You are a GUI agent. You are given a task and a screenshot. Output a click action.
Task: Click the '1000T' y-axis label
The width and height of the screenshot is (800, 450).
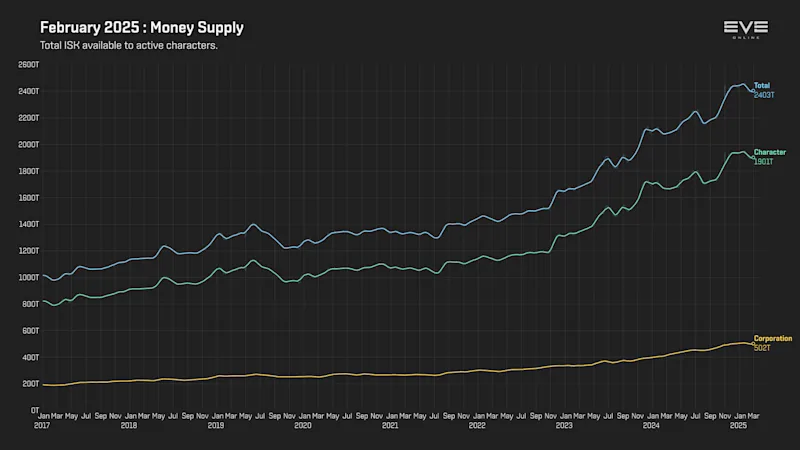(x=29, y=278)
